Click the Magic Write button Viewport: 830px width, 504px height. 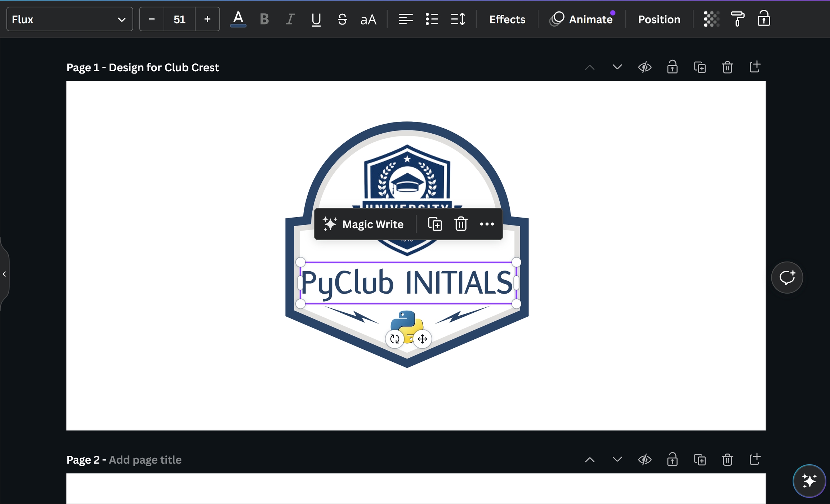pos(363,224)
